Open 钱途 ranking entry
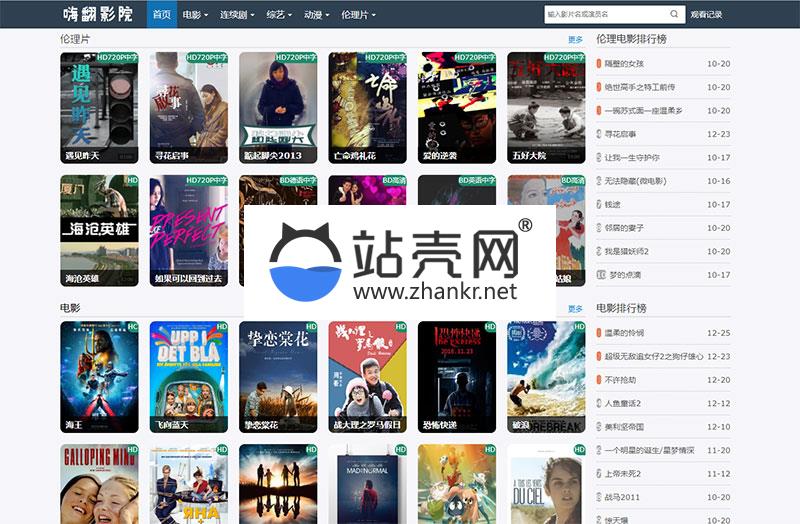The height and width of the screenshot is (524, 800). 613,205
